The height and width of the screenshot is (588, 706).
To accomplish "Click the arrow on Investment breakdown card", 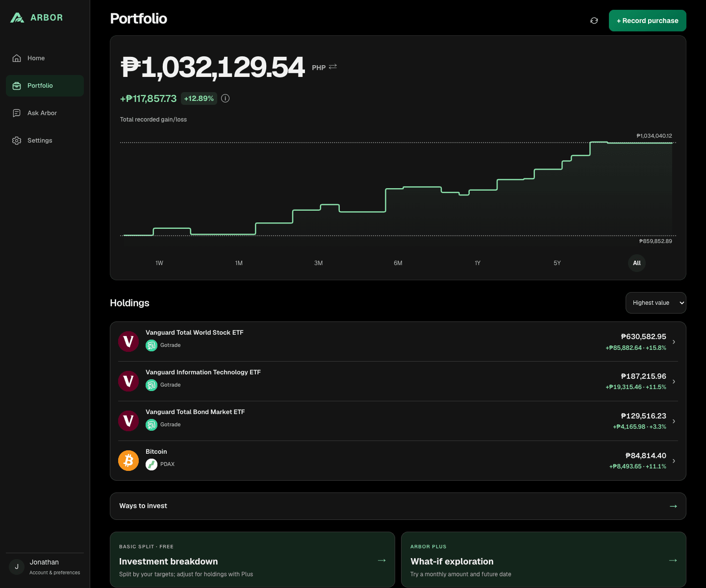I will [x=382, y=560].
